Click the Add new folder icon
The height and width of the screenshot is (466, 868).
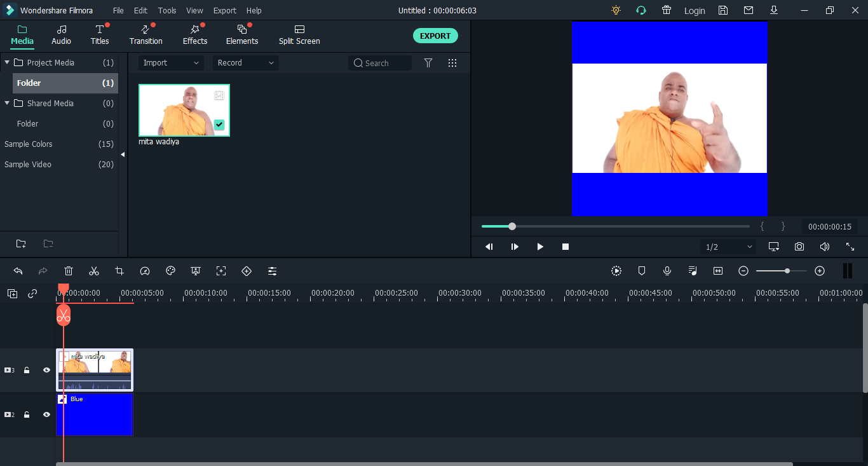pos(21,243)
